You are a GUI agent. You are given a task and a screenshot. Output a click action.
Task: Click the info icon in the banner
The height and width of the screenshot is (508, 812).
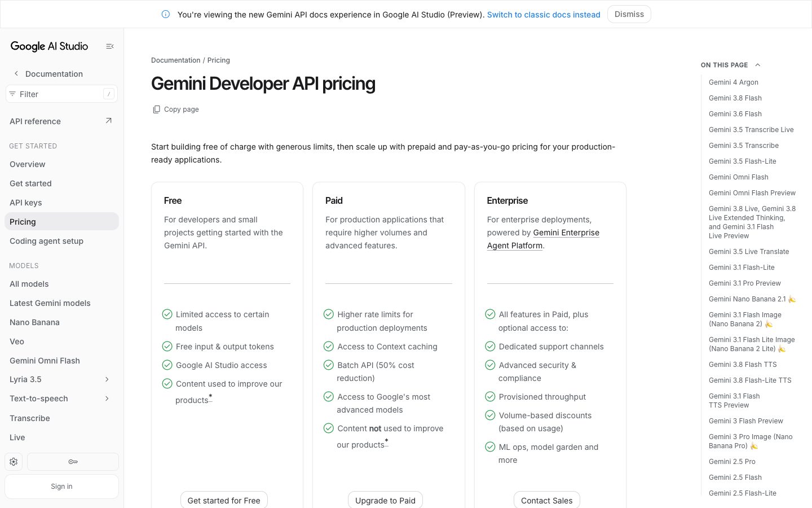[x=166, y=14]
